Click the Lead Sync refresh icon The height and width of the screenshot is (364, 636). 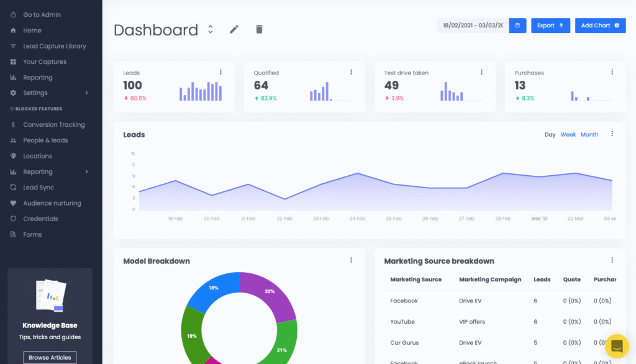[13, 188]
